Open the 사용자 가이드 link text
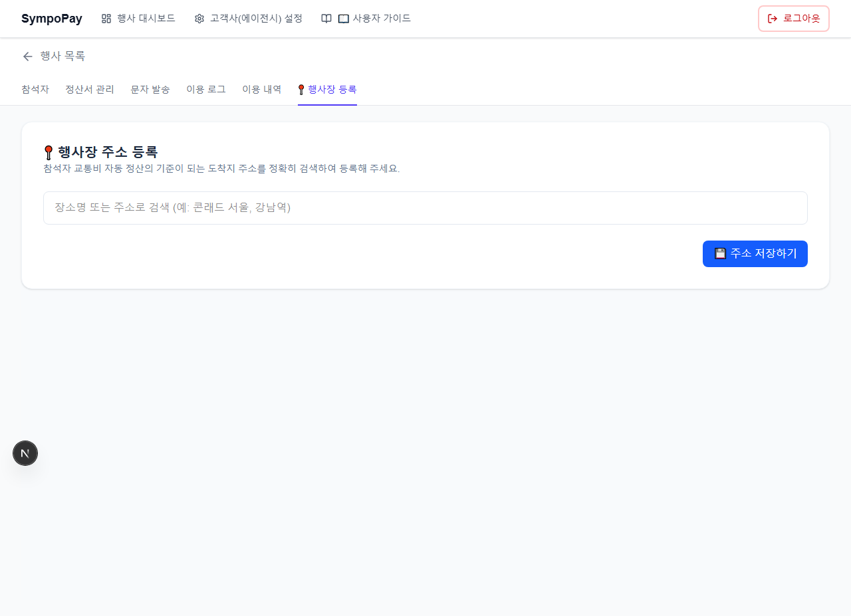 click(382, 19)
